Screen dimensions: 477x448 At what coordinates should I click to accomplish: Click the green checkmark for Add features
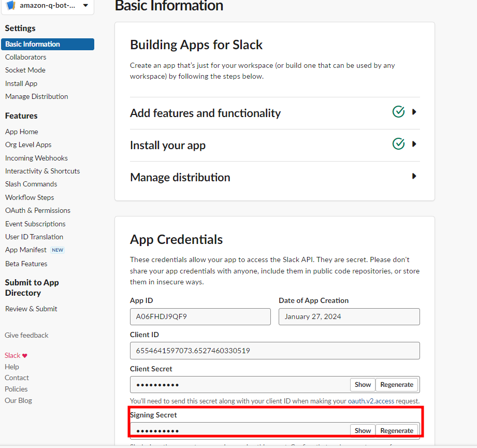click(x=398, y=112)
